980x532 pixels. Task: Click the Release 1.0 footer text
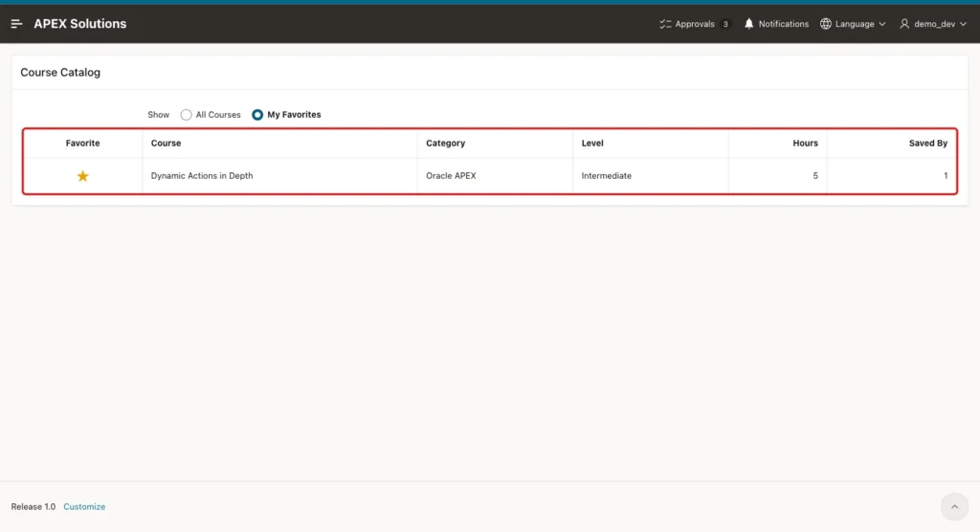click(33, 507)
